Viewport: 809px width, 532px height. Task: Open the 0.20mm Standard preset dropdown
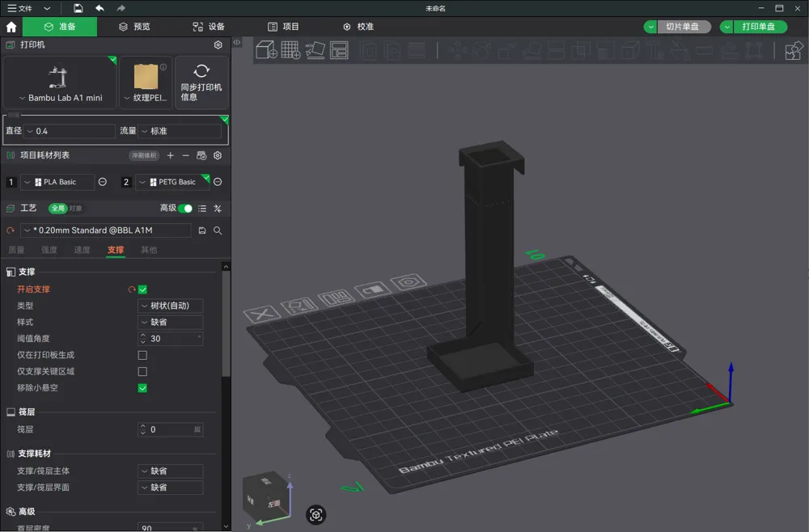pyautogui.click(x=106, y=230)
